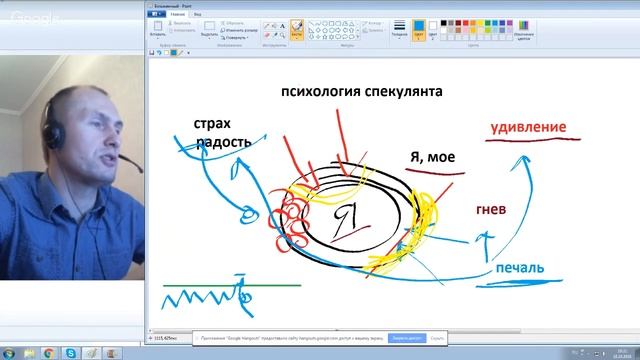Pick the green color swatch

pyautogui.click(x=487, y=23)
